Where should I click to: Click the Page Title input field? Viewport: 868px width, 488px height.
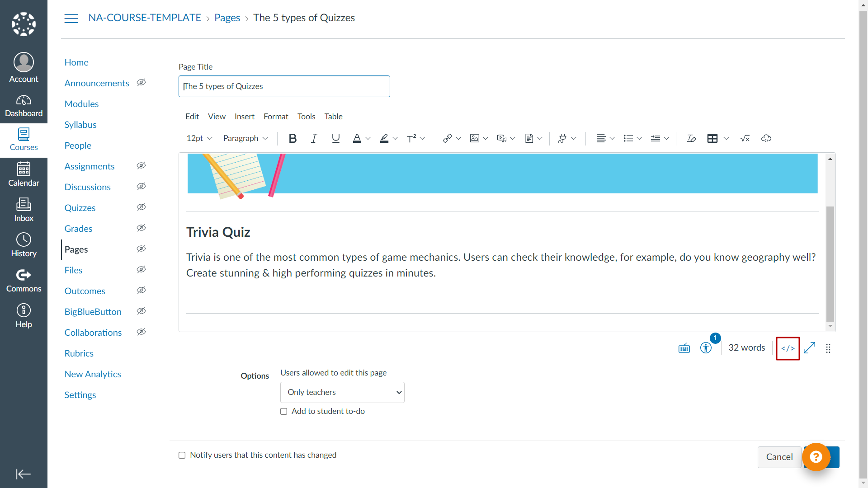(x=284, y=86)
